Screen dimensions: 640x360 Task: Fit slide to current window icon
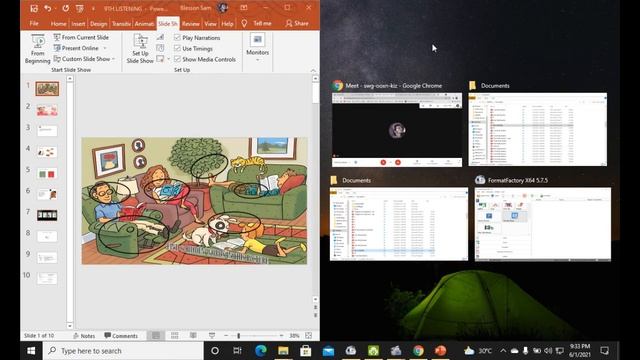pyautogui.click(x=309, y=336)
